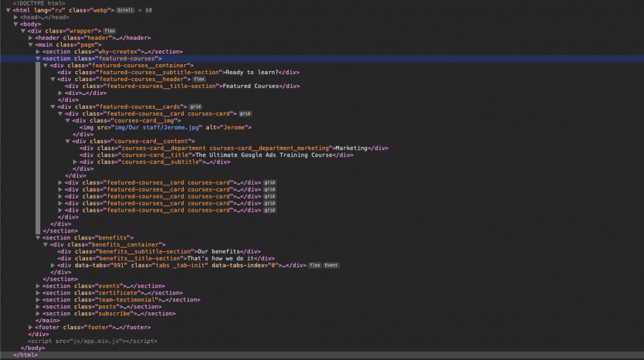Click Event badge on tabs div
644x360 pixels.
331,265
